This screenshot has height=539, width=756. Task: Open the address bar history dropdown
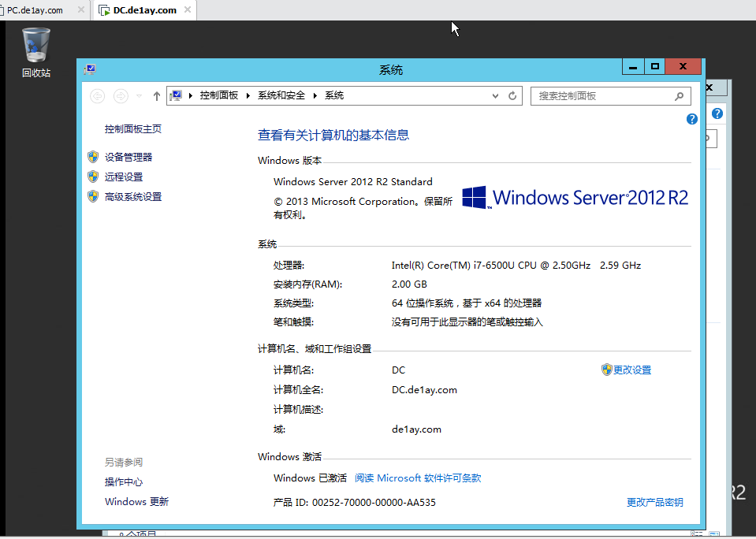click(495, 96)
